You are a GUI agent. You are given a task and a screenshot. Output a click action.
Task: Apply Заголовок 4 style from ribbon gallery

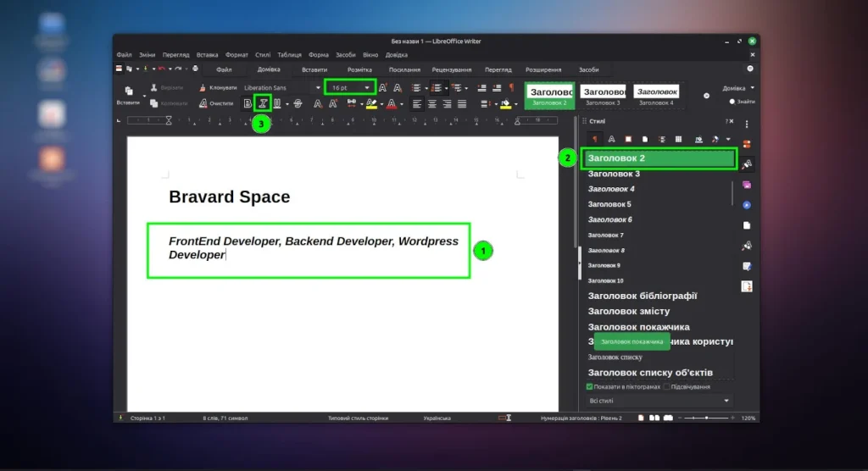[657, 95]
